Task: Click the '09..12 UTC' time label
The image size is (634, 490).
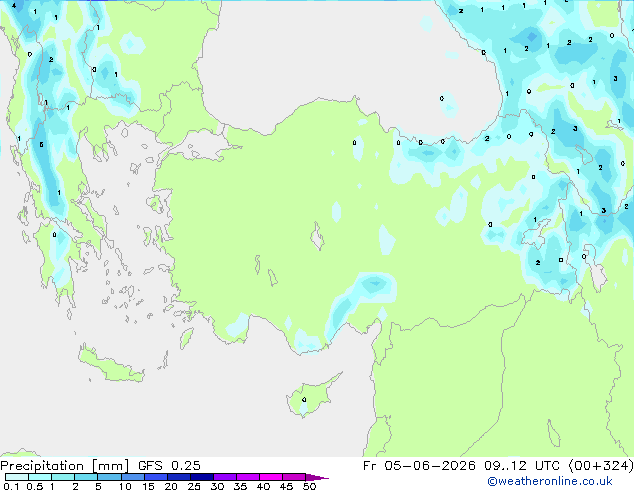Action: click(x=522, y=466)
